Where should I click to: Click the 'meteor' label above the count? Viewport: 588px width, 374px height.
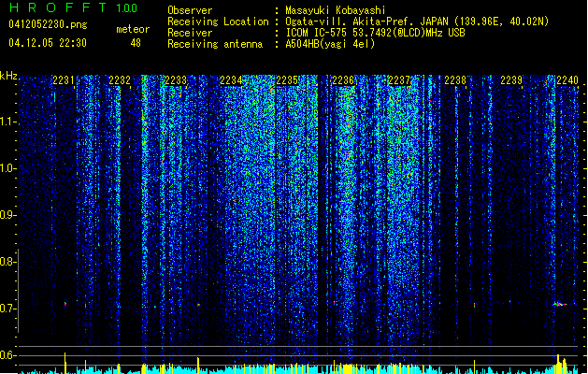point(133,29)
